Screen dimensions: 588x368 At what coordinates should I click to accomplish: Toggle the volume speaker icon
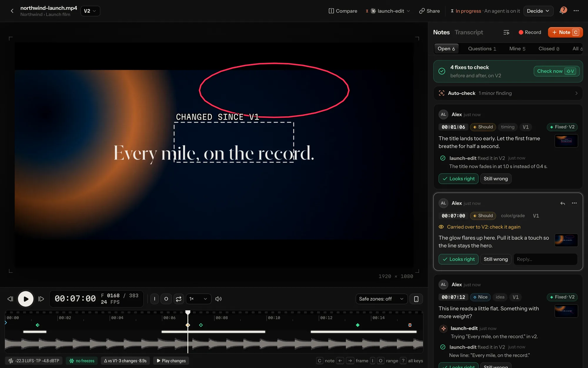point(218,299)
